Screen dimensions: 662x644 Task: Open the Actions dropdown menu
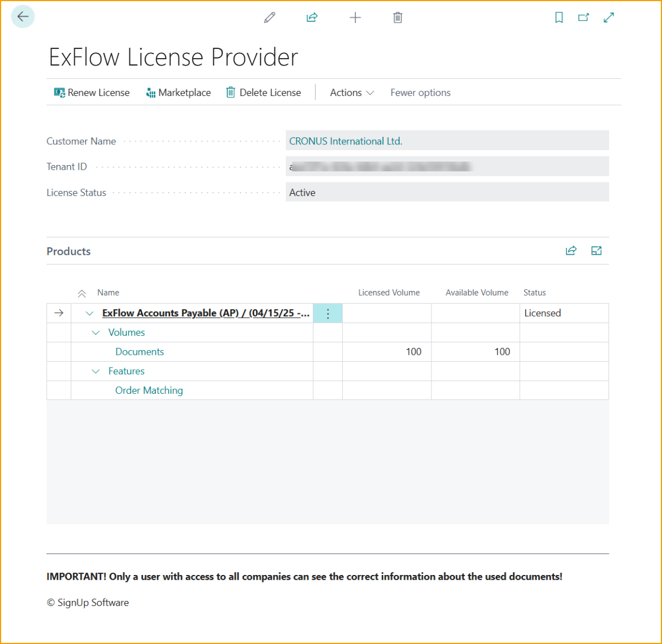point(351,93)
